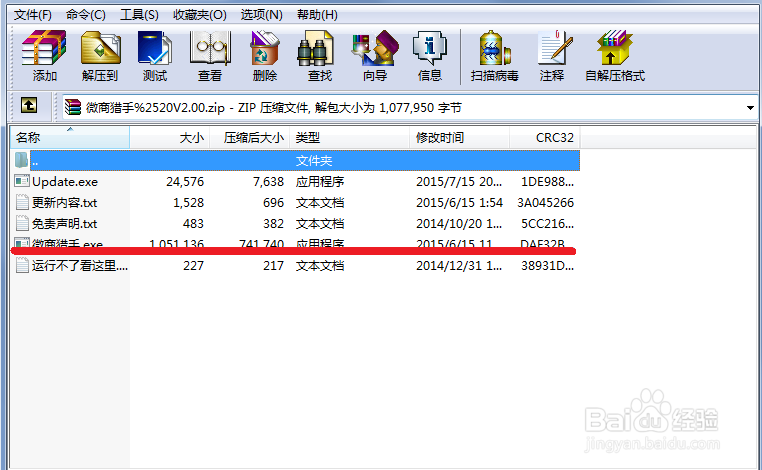Select the 更新内容.txt file name

(x=65, y=203)
